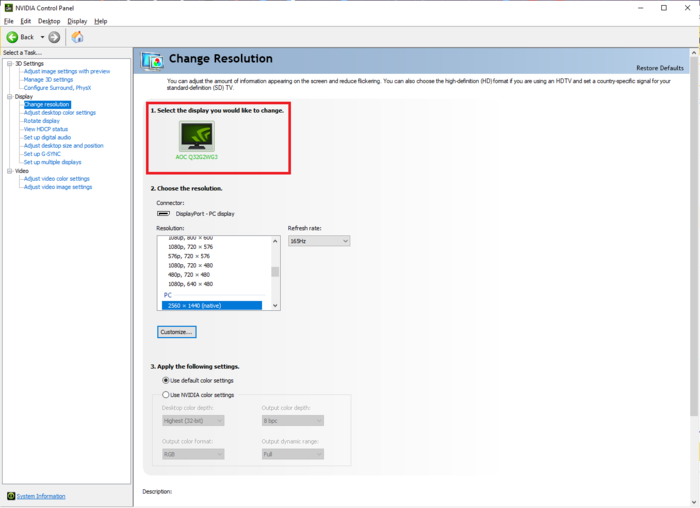
Task: Select Change resolution in task tree
Action: pos(47,104)
